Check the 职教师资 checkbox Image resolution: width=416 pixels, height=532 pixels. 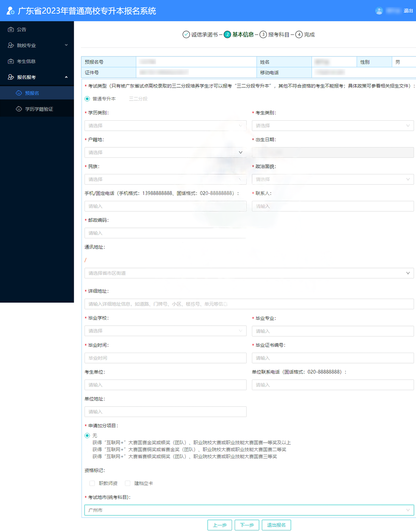point(92,483)
